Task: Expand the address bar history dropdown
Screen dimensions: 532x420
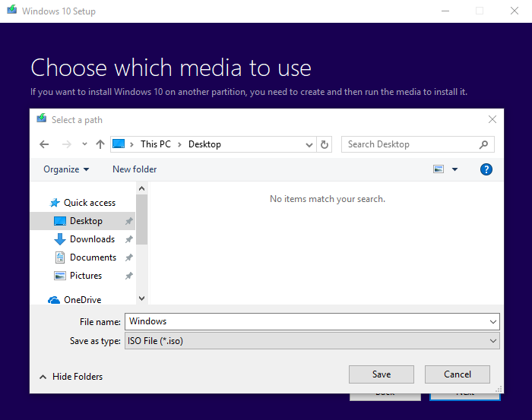Action: coord(309,145)
